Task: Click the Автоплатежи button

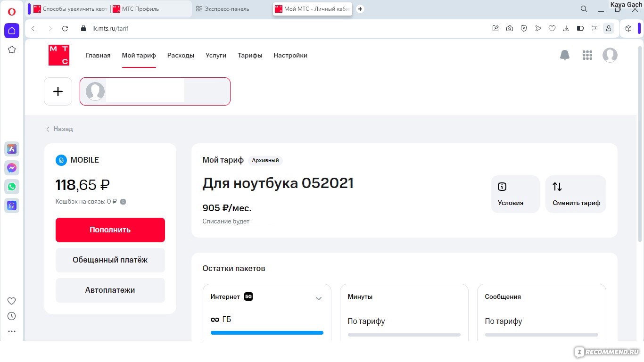Action: click(110, 290)
